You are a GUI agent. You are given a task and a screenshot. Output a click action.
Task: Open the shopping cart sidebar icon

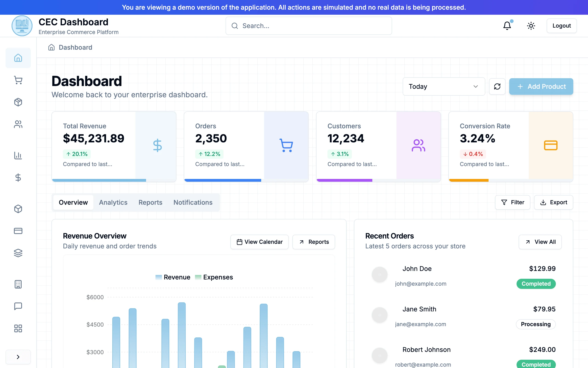pyautogui.click(x=18, y=80)
